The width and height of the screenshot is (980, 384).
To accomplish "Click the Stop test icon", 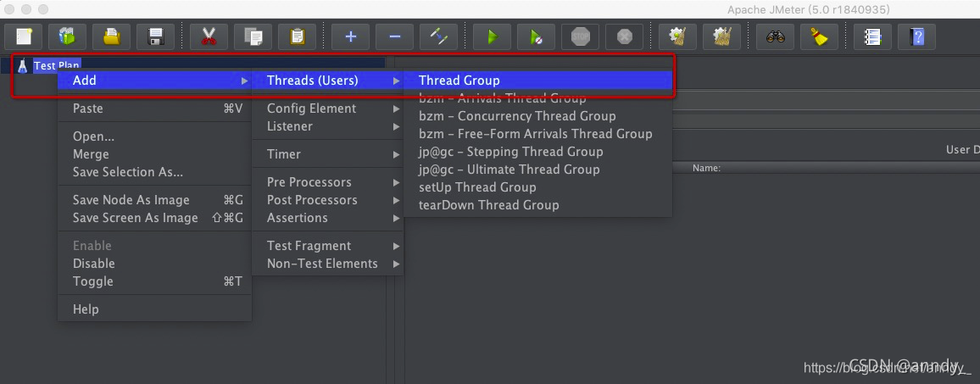I will [x=580, y=37].
